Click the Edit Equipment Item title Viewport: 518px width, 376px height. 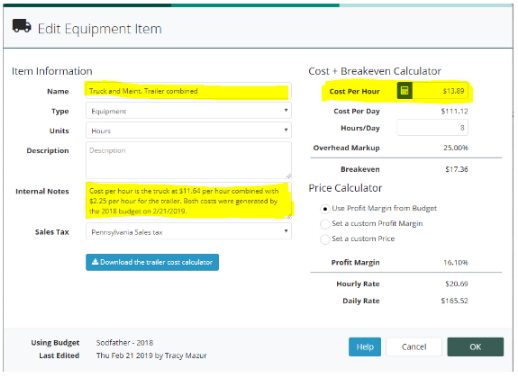(100, 29)
